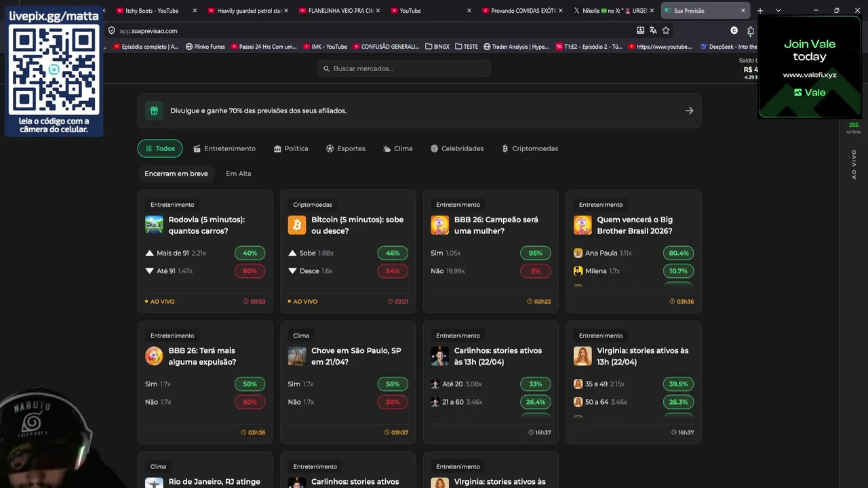
Task: Select the Entretenimento category filter
Action: point(224,148)
